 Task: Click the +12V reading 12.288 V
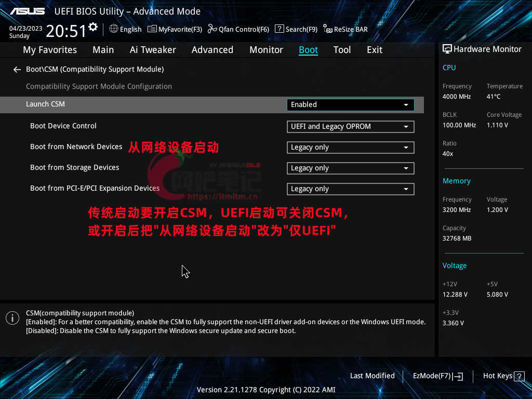point(455,295)
